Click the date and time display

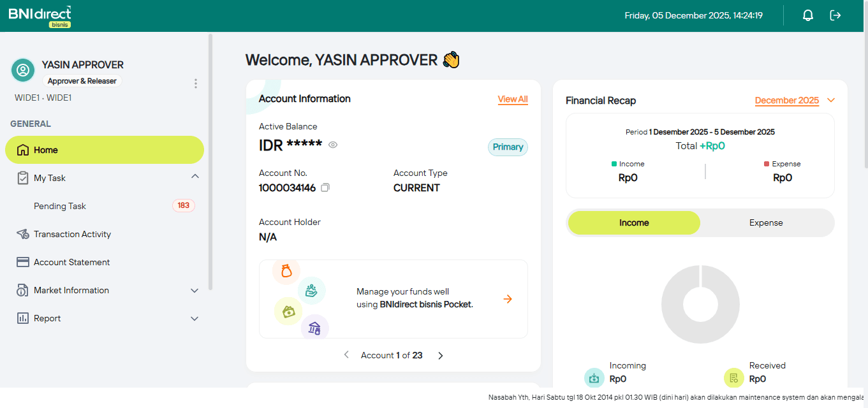point(694,15)
